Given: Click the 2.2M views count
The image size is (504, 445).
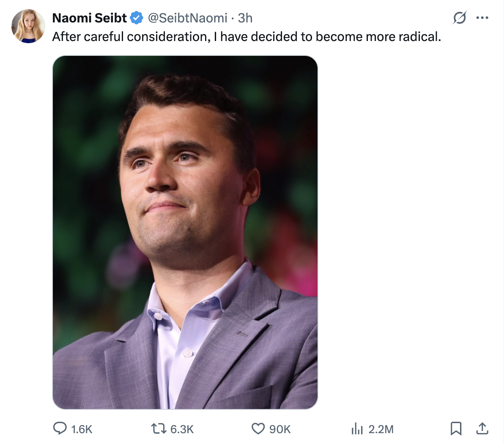Looking at the screenshot, I should point(381,429).
